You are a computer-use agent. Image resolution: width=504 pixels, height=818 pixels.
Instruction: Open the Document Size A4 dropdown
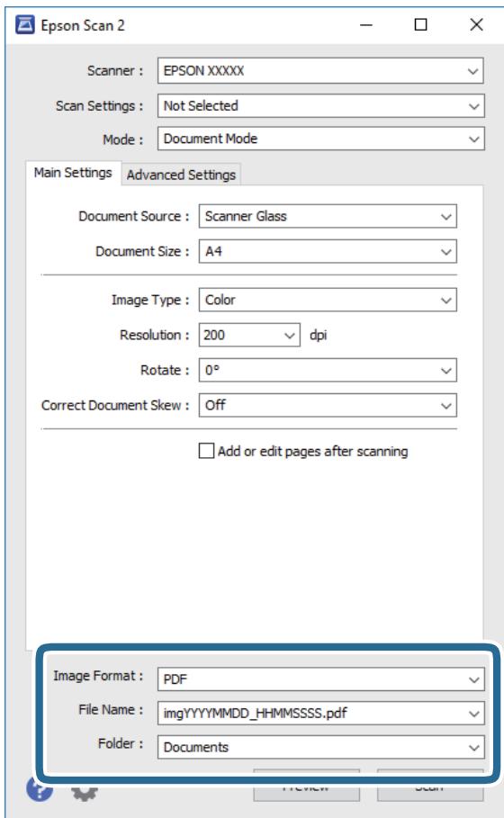[x=328, y=251]
